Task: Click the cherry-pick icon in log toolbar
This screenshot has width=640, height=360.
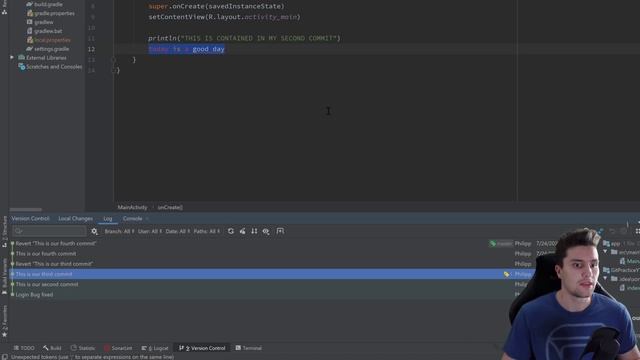Action: pyautogui.click(x=242, y=231)
